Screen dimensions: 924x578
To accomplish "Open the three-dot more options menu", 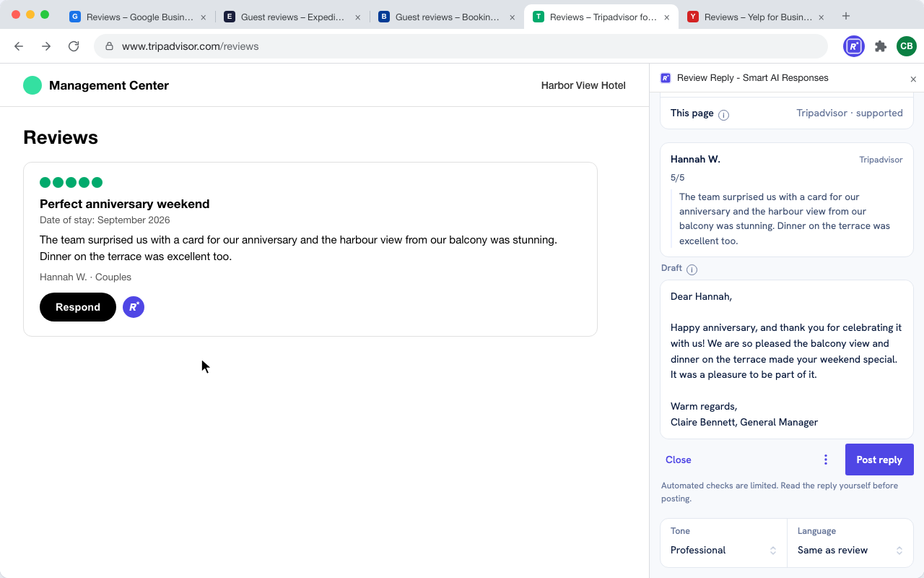I will pos(826,460).
